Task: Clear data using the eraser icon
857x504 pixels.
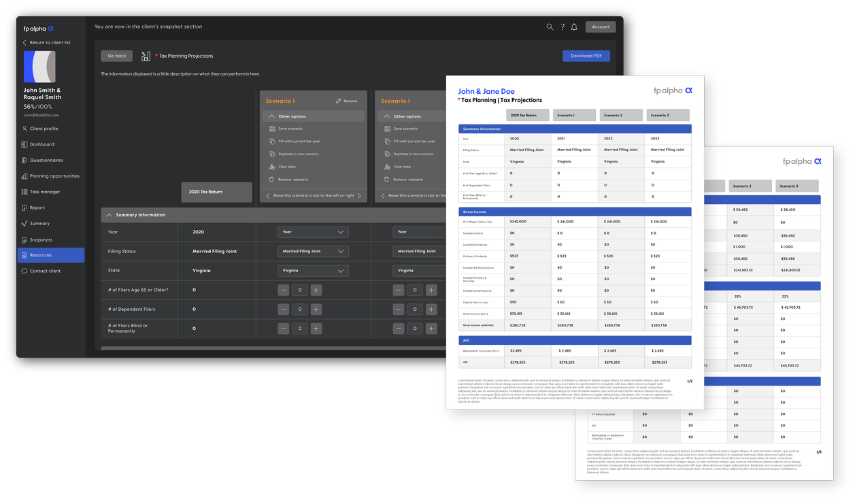Action: click(x=271, y=166)
